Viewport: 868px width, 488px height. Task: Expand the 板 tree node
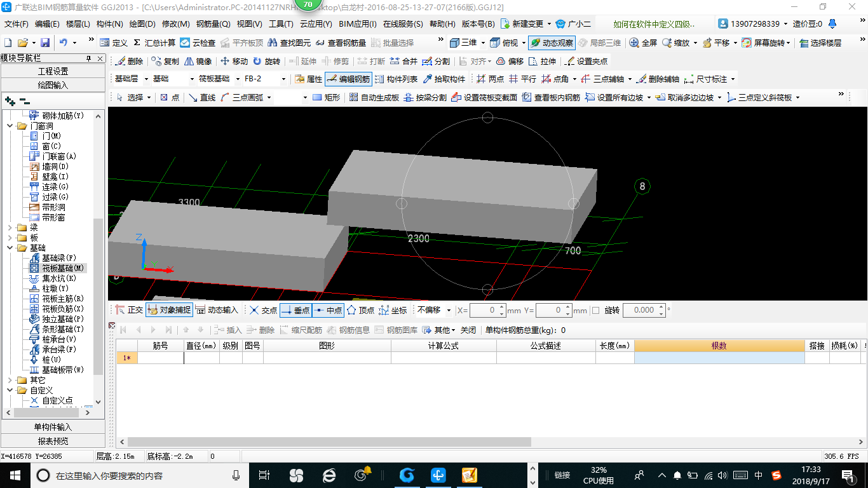pyautogui.click(x=10, y=238)
